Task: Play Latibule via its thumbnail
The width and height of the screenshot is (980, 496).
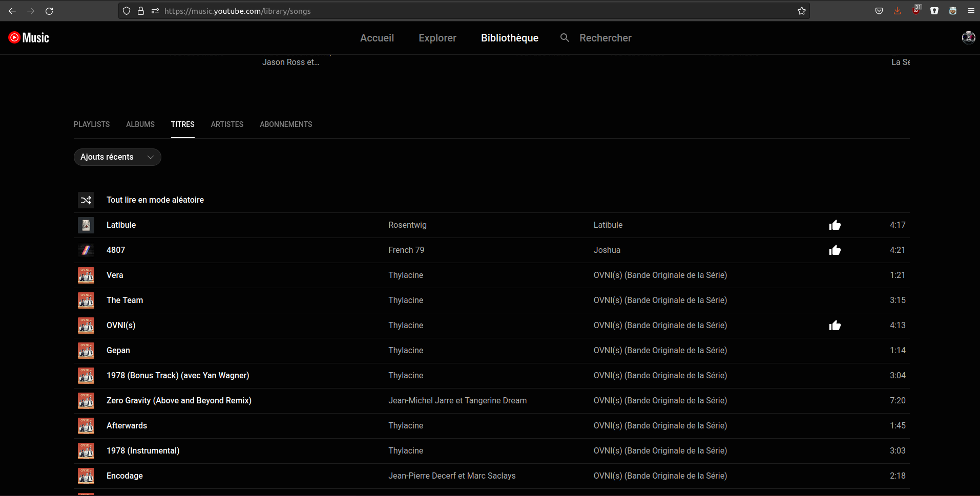Action: click(86, 225)
